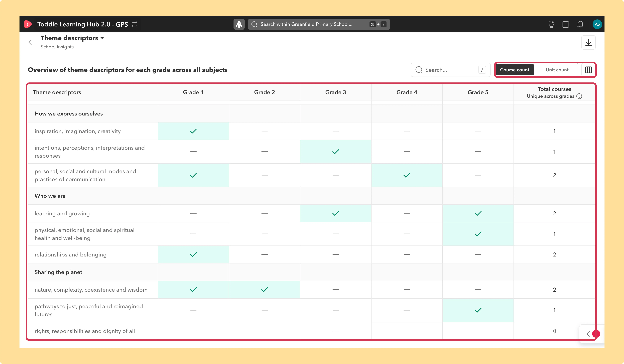The width and height of the screenshot is (624, 364).
Task: Open the calendar icon
Action: point(566,24)
